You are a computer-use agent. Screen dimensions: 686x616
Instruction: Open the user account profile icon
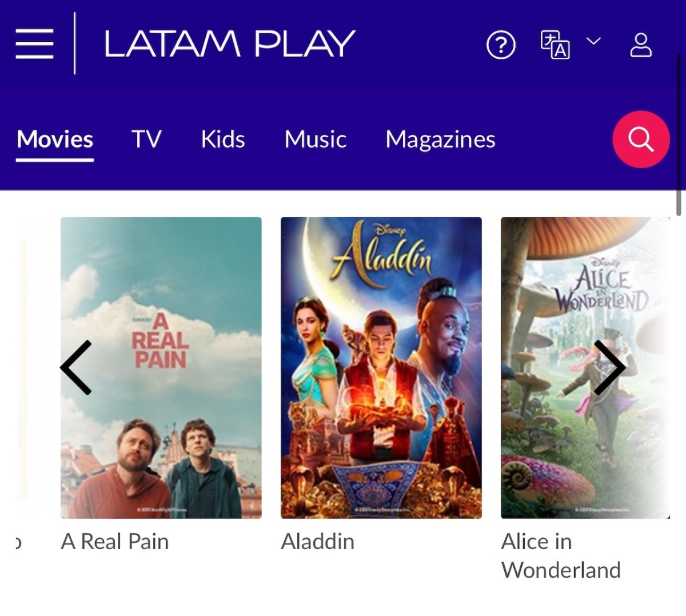tap(641, 45)
